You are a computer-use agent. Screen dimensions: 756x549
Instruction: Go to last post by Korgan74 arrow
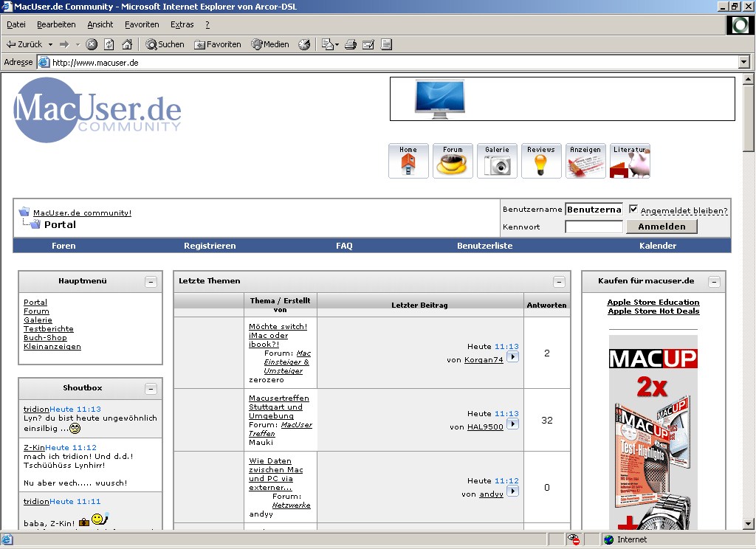[x=512, y=357]
